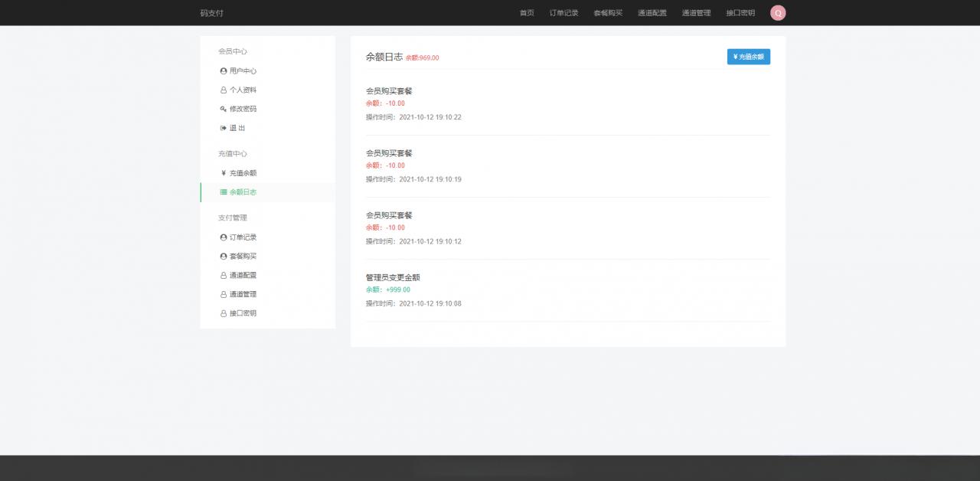The width and height of the screenshot is (980, 481).
Task: Click timestamp 2021-10-12 19:10:08
Action: (430, 303)
